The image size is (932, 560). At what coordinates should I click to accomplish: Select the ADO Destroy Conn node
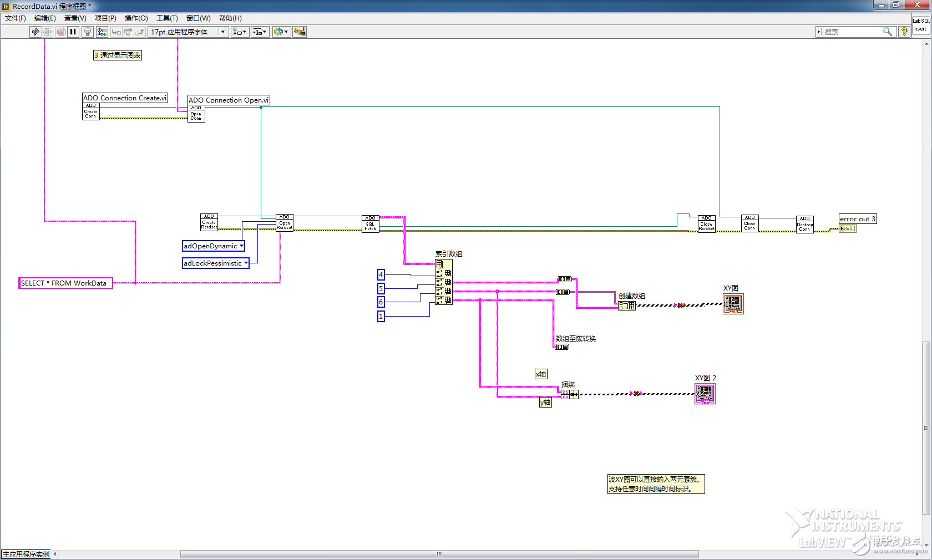[805, 224]
